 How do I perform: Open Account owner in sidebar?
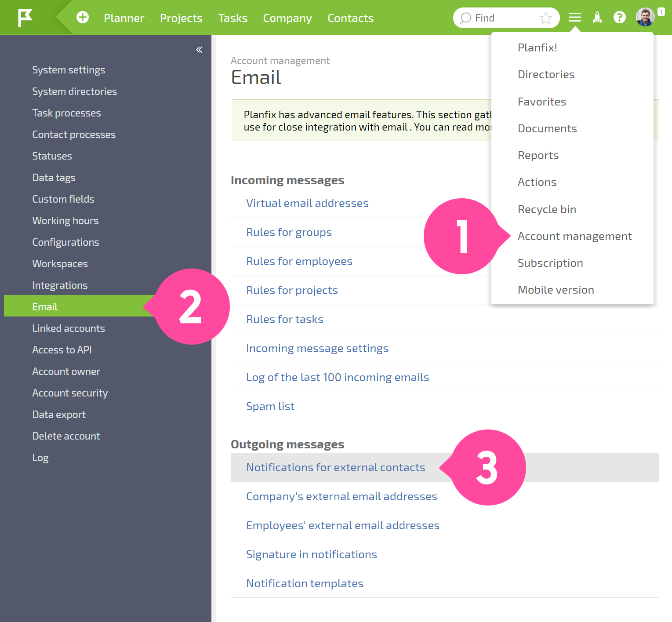66,371
